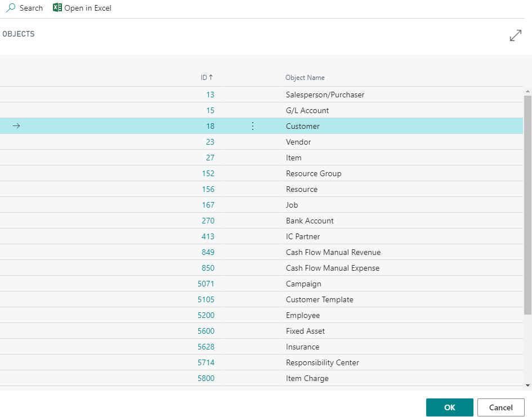Pick the Cash Flow Manual Revenue row

pyautogui.click(x=333, y=252)
